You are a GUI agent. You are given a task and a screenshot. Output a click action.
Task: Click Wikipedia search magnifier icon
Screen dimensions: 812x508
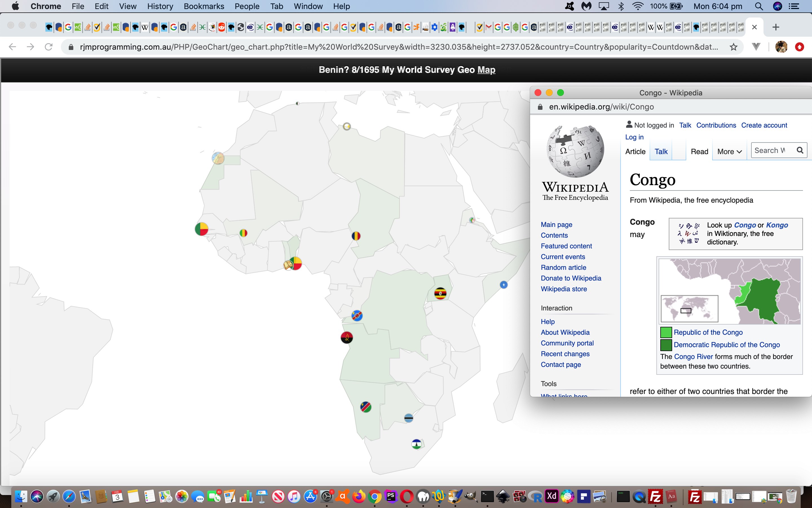tap(800, 150)
